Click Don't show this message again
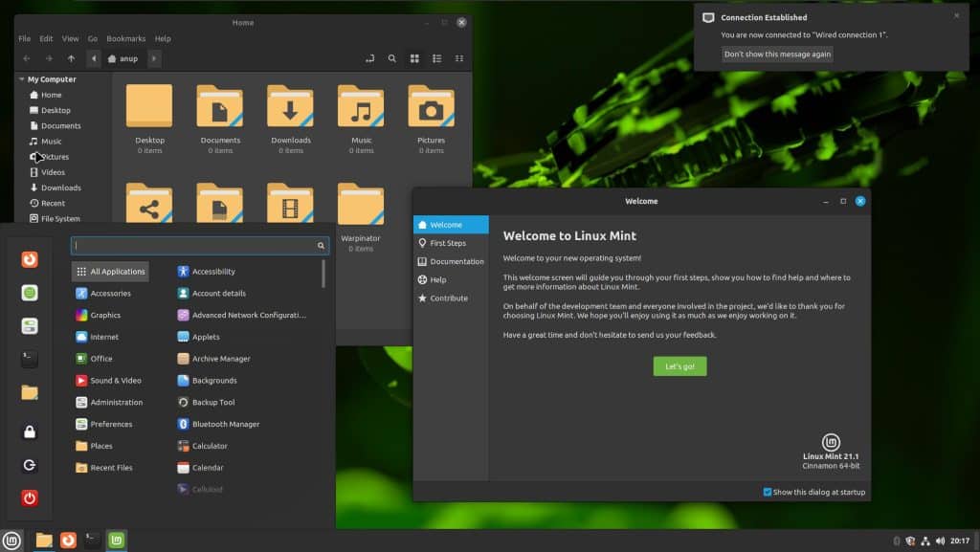 pos(776,54)
